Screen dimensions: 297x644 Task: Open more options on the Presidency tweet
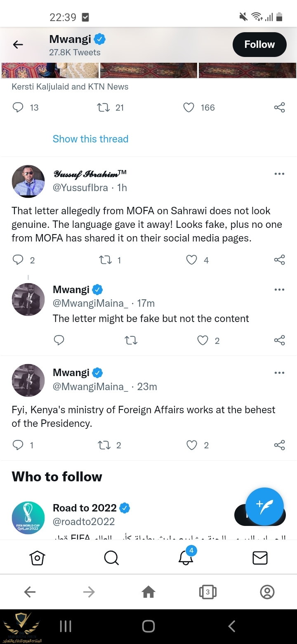[x=279, y=373]
